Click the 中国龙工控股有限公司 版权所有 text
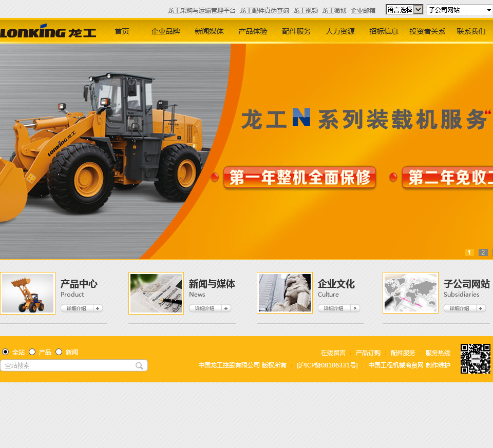 242,365
